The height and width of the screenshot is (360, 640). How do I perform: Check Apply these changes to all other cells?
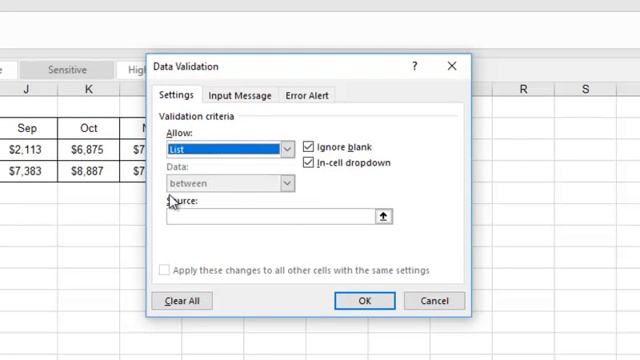point(164,270)
